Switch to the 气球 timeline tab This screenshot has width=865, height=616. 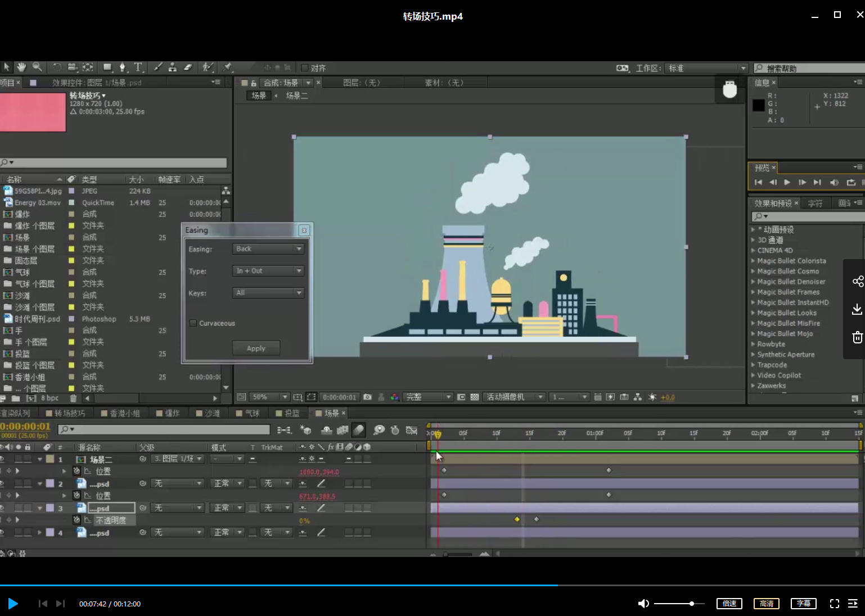[251, 413]
